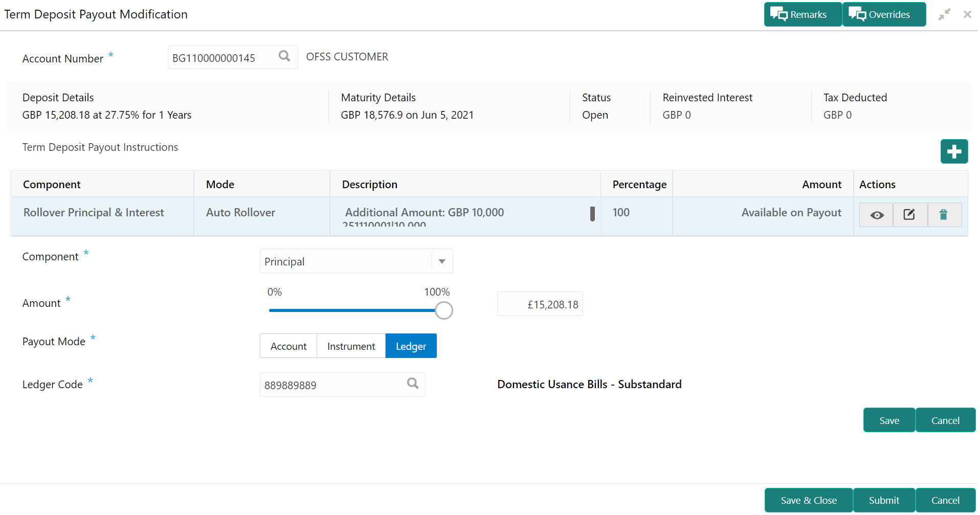Minimize the Term Deposit Payout Modification window

tap(944, 14)
